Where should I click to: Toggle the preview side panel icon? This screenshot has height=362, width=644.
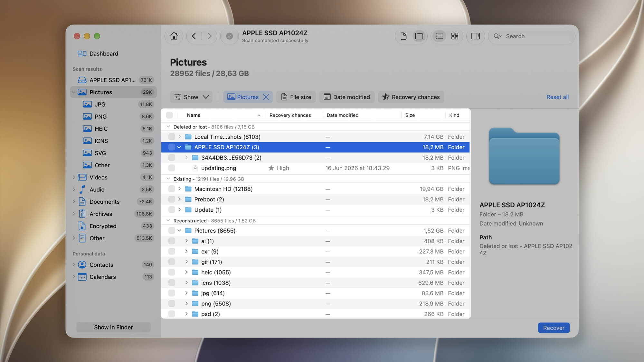(476, 36)
